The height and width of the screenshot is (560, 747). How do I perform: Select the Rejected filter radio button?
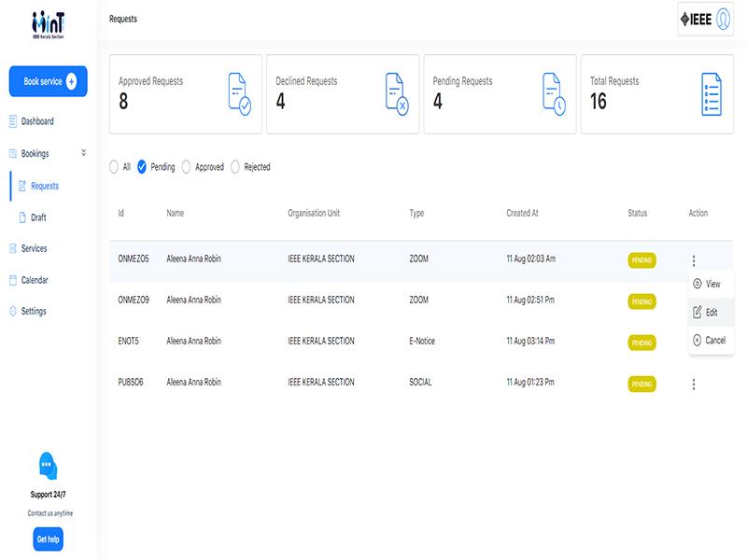point(235,167)
